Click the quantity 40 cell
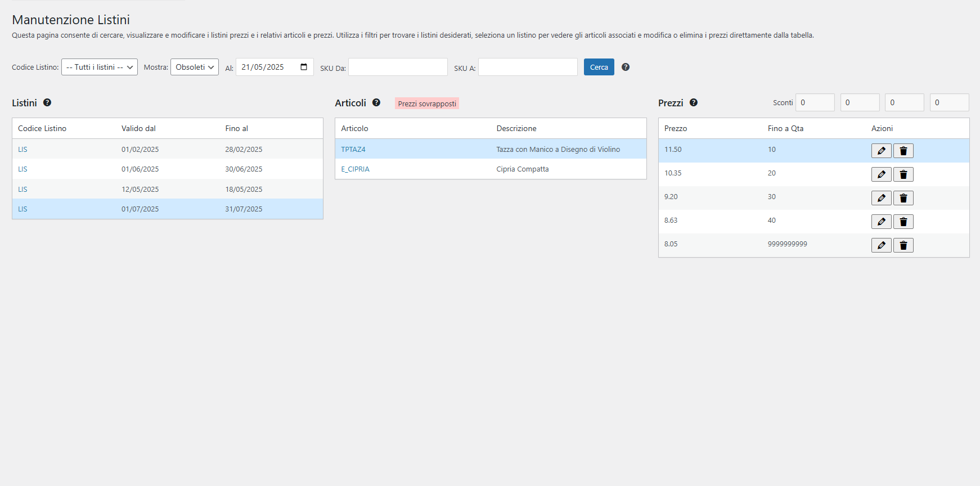Screen dimensions: 980x486 [x=772, y=220]
